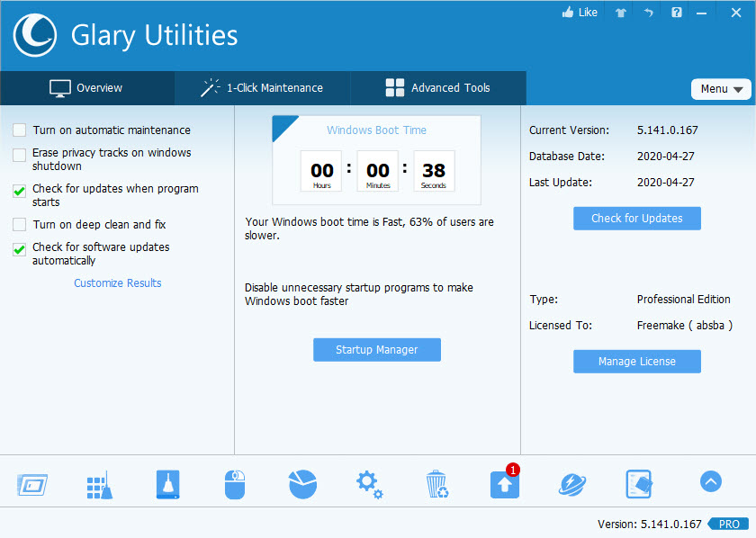Enable Turn on deep clean and fix

19,225
